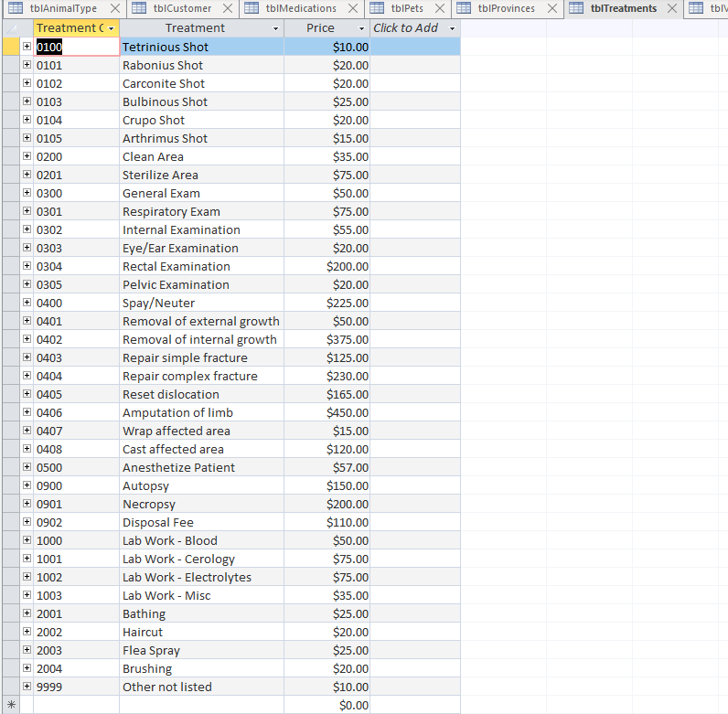Click the treatment code field 0100
This screenshot has width=728, height=714.
(76, 47)
